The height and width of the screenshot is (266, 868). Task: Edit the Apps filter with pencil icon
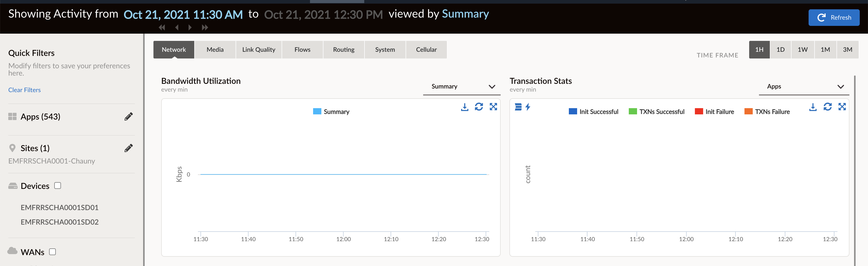(x=128, y=116)
